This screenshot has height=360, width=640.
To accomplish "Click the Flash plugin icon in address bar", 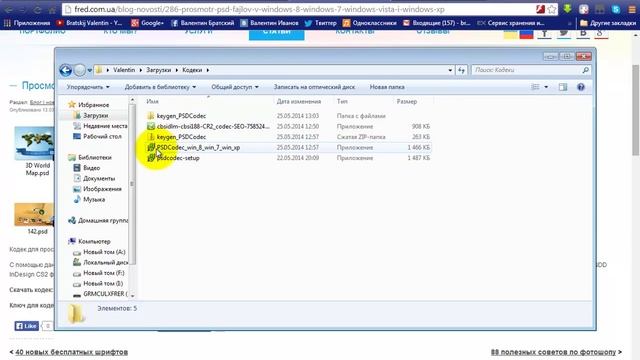I will click(540, 9).
